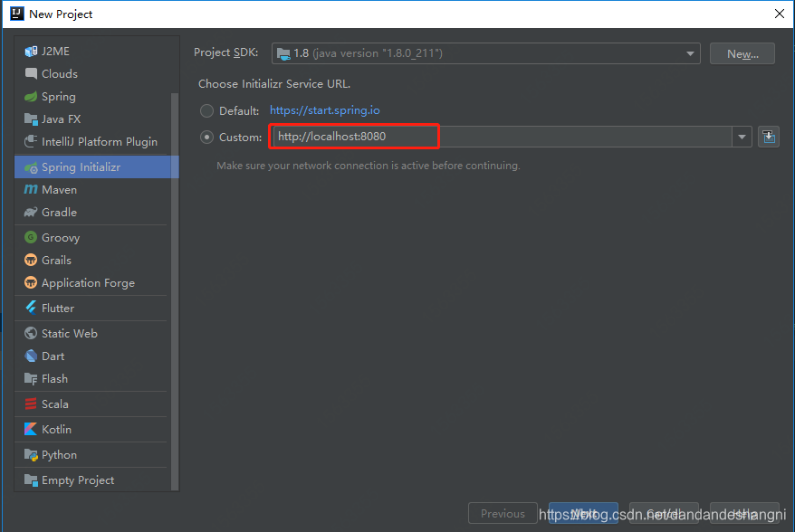This screenshot has height=532, width=795.
Task: Click the Python folder icon
Action: click(x=31, y=454)
